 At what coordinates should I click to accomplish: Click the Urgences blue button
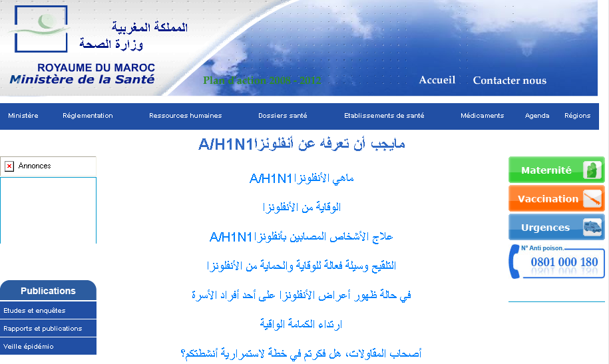click(556, 228)
